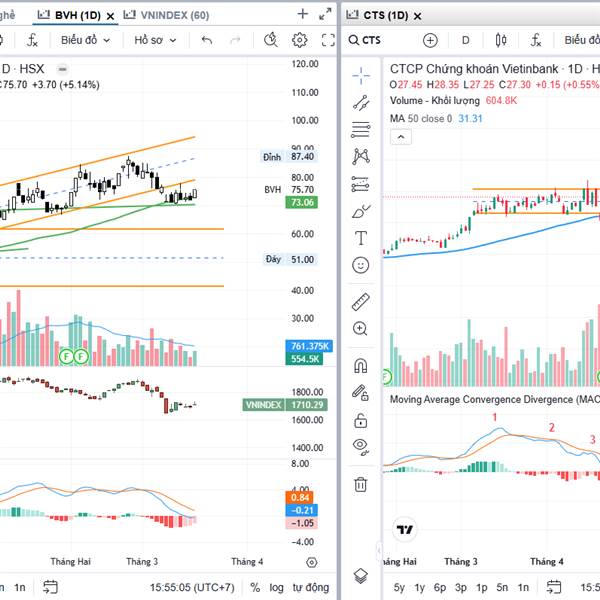Expand the Hồ sơ dropdown
600x600 pixels.
pos(154,40)
